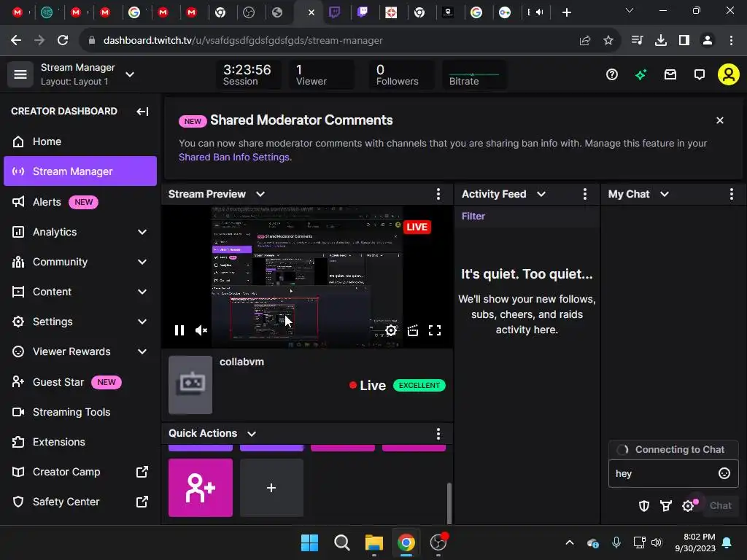This screenshot has height=560, width=747.
Task: Click the session timer stat 3:23:56
Action: (x=247, y=75)
